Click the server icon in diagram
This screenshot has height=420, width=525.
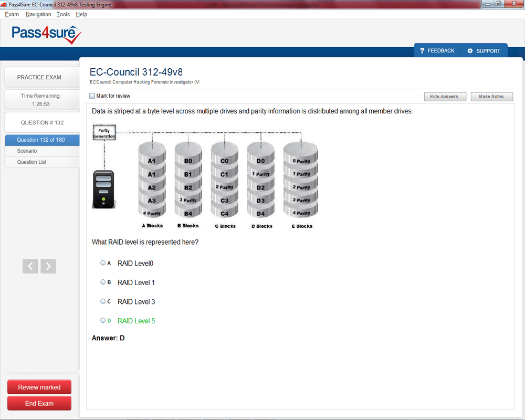pyautogui.click(x=103, y=189)
